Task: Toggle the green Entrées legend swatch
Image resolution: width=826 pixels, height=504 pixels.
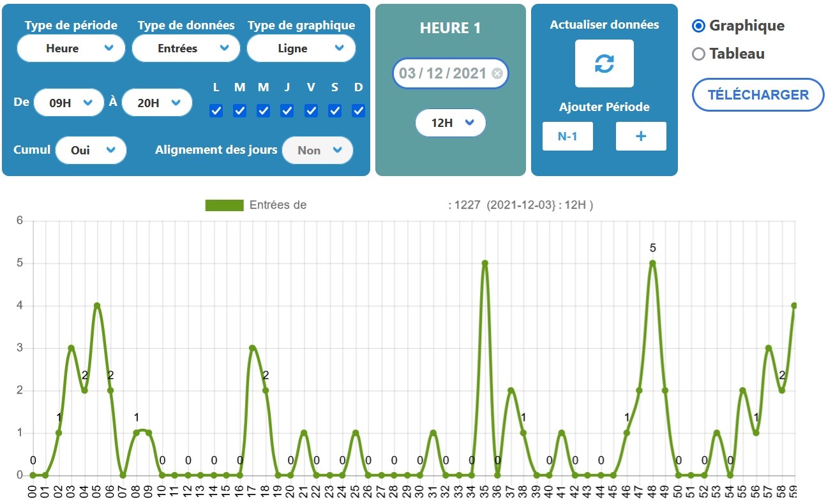Action: 224,205
